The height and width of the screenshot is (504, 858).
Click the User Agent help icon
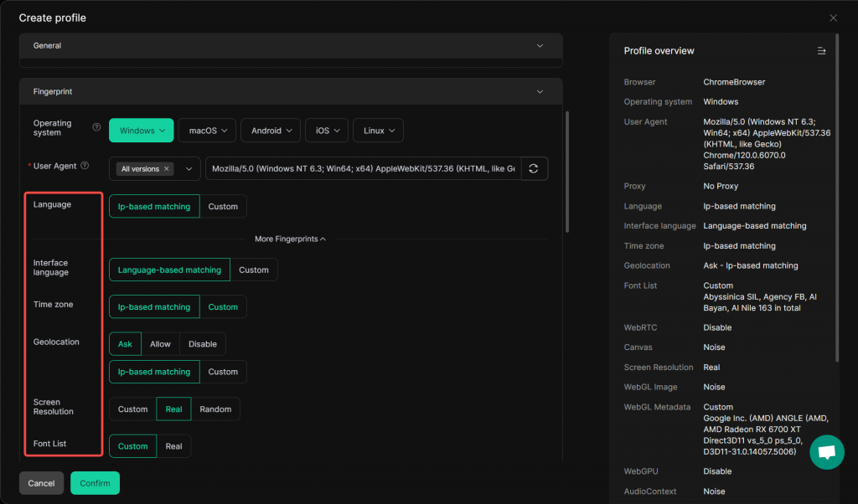pyautogui.click(x=84, y=166)
